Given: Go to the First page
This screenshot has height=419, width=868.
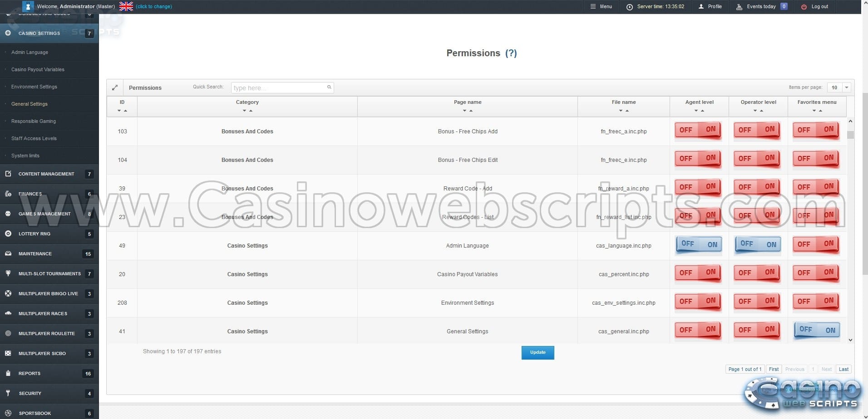Looking at the screenshot, I should (774, 369).
